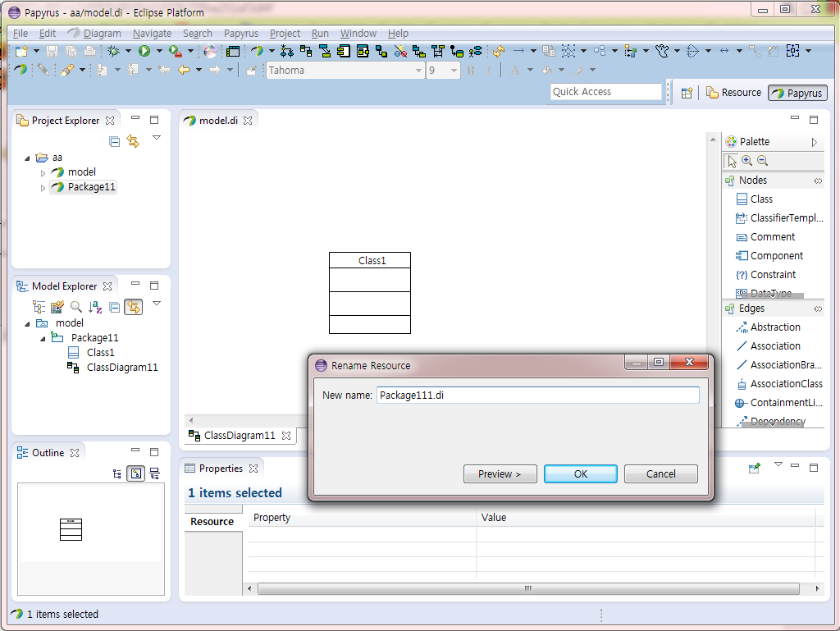The width and height of the screenshot is (840, 631).
Task: Click the Quick Access search field
Action: (606, 92)
